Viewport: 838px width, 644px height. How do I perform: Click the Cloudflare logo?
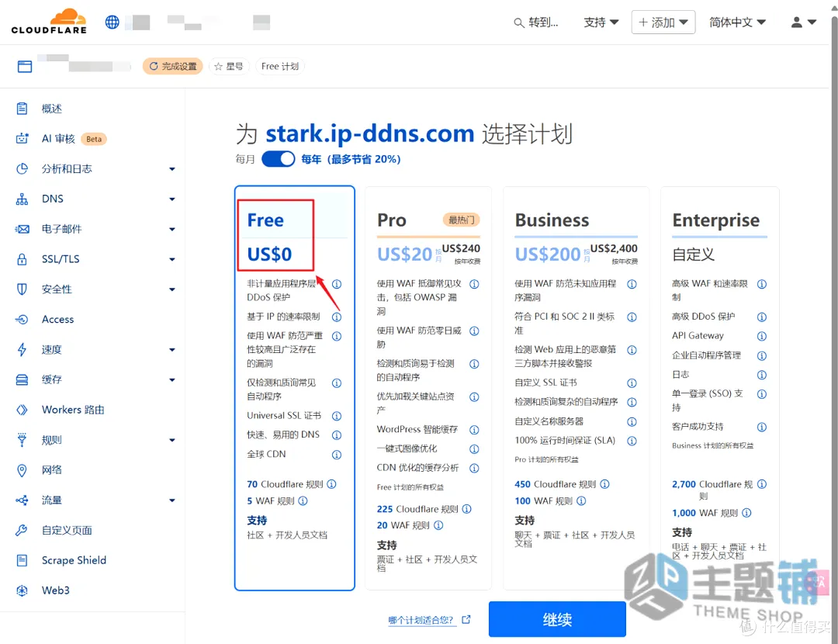click(49, 22)
